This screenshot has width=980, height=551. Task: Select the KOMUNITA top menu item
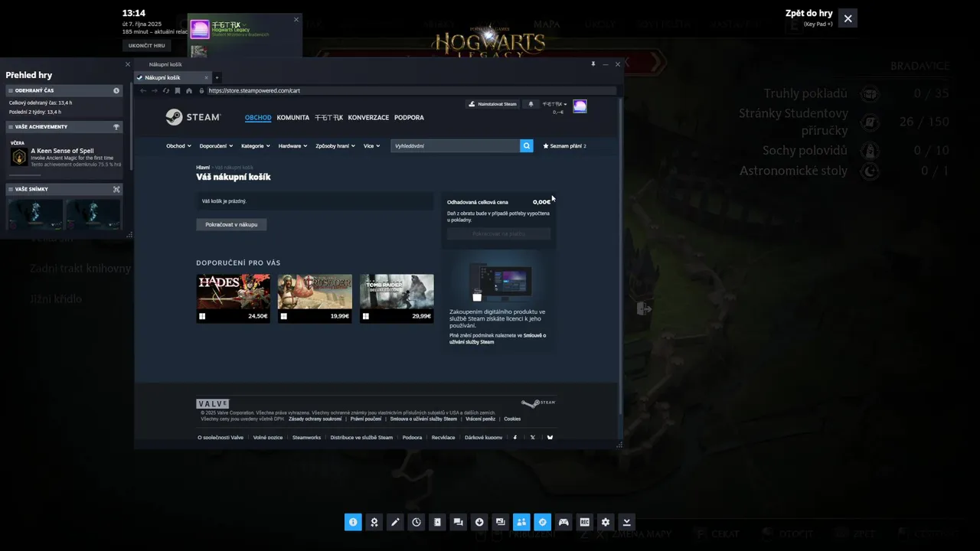coord(293,118)
